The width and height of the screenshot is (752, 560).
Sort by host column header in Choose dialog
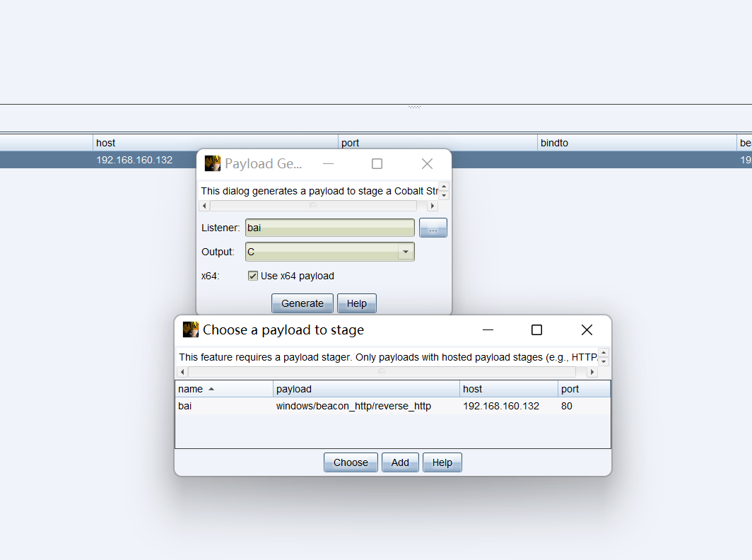(x=509, y=389)
